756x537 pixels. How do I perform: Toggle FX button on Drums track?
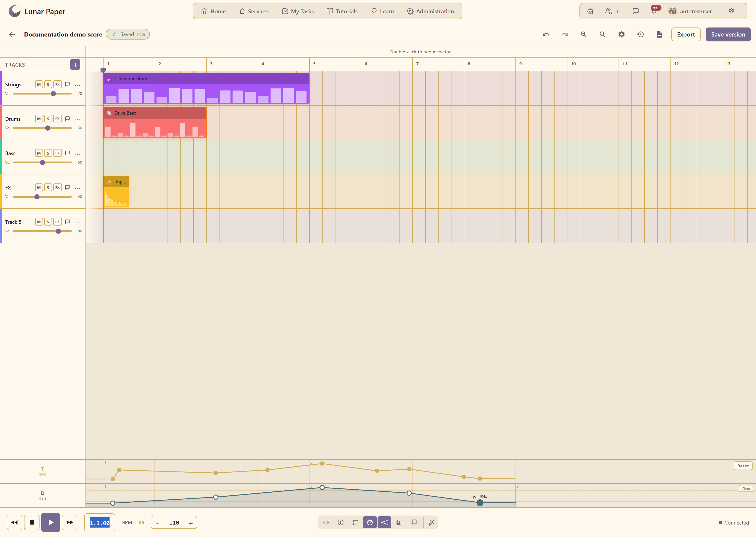[x=58, y=119]
